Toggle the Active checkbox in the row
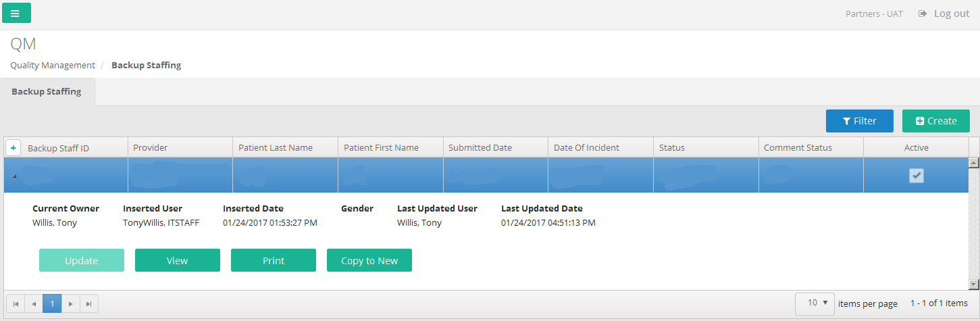980x321 pixels. coord(916,176)
